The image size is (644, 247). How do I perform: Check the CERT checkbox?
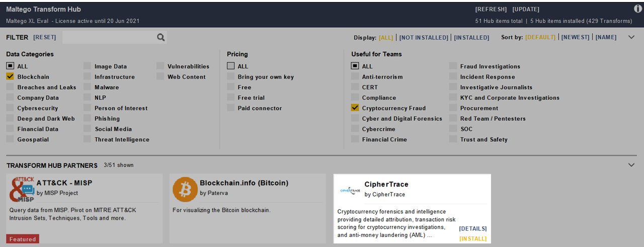(355, 87)
